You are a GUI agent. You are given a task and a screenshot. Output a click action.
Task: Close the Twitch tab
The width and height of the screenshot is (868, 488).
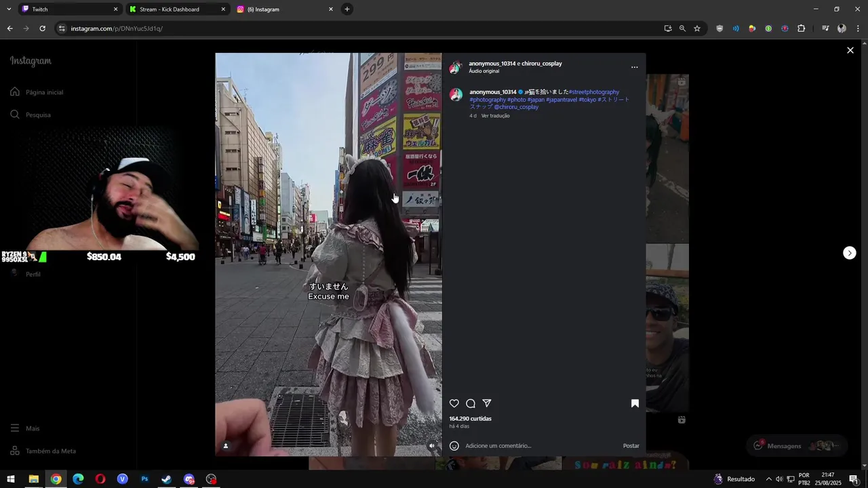tap(115, 9)
